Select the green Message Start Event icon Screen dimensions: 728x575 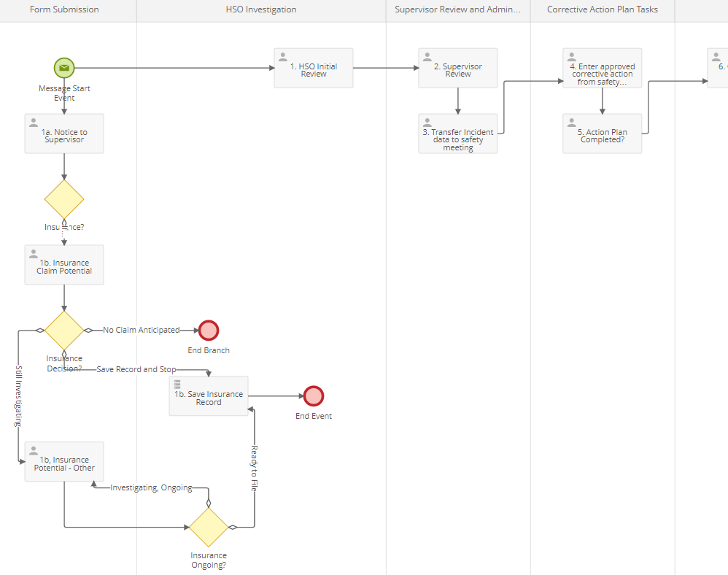(64, 68)
